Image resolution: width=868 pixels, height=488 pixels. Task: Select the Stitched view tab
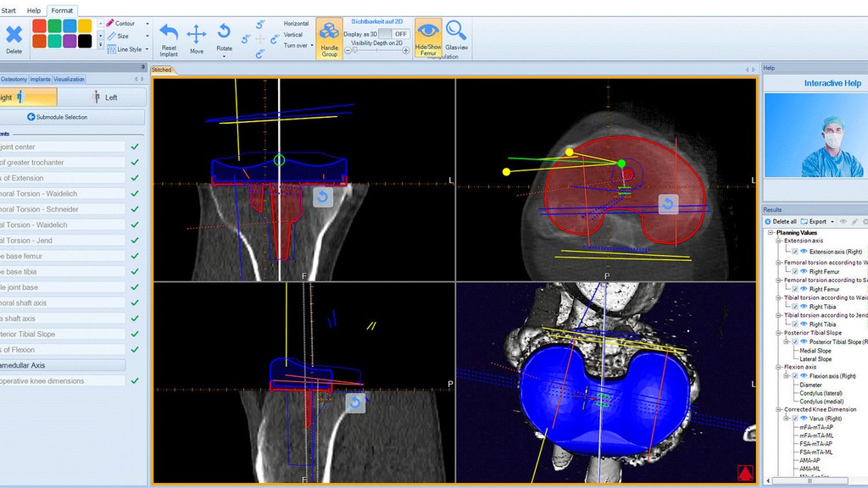pyautogui.click(x=162, y=69)
